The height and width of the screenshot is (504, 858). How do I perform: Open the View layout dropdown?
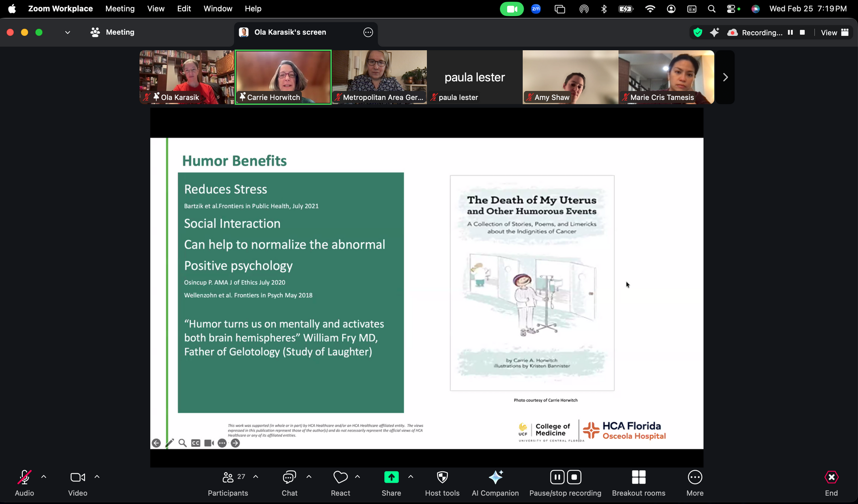pos(834,33)
